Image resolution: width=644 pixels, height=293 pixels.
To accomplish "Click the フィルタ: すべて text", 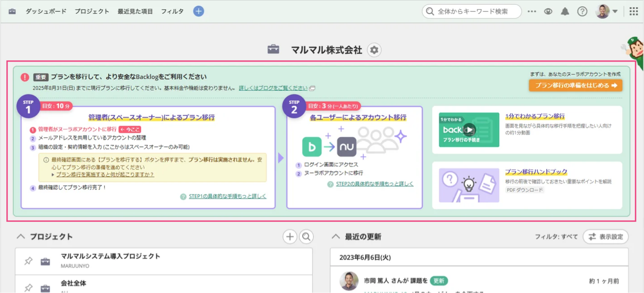I will point(556,236).
